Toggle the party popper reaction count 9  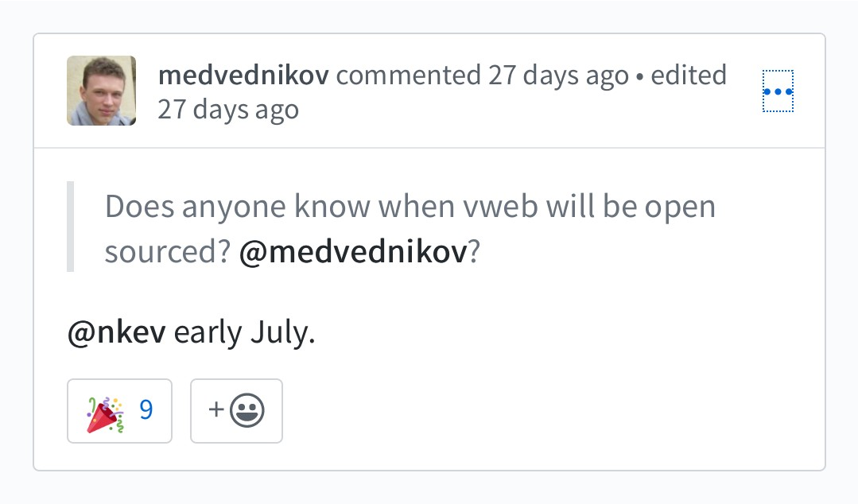coord(120,411)
